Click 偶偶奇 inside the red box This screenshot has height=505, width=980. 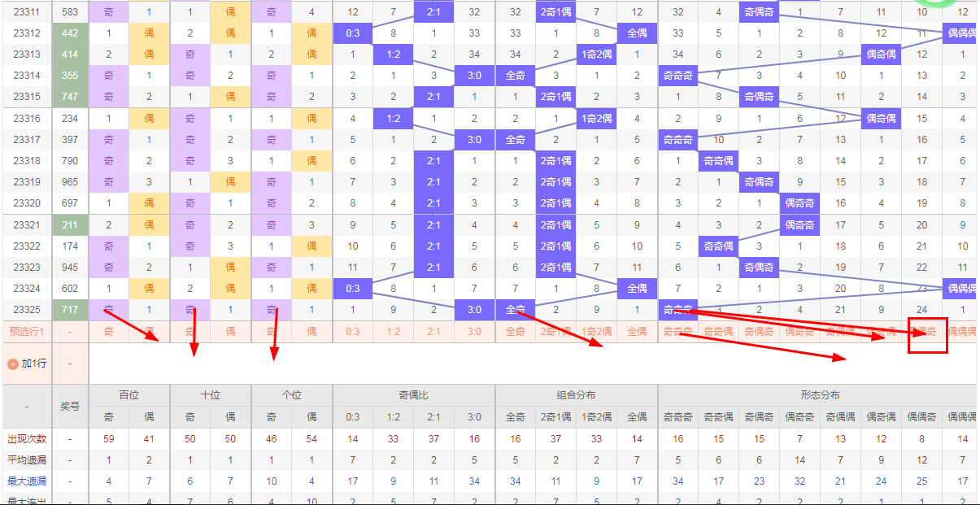pos(922,332)
